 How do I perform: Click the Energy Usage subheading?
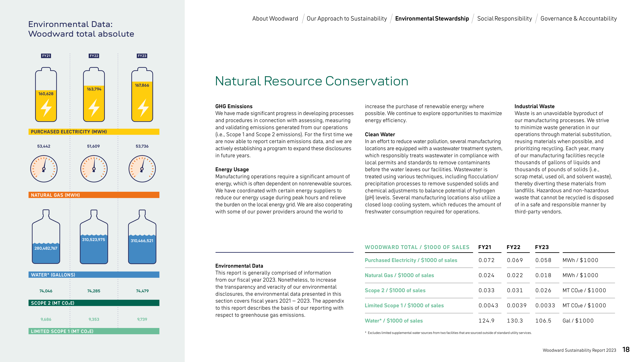click(232, 169)
